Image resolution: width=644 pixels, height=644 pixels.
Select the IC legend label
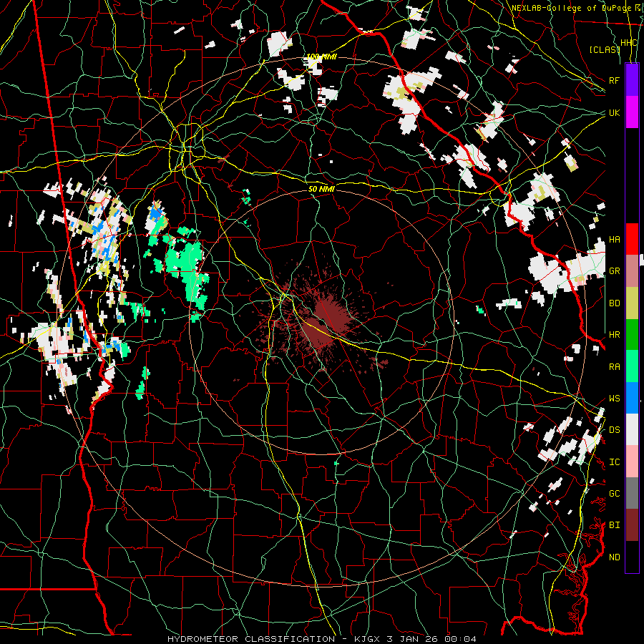[614, 462]
